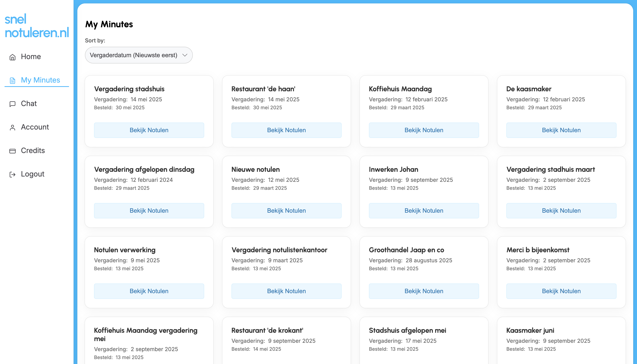Open Bekijk Notulen for Koffiehuis Maandag

424,130
